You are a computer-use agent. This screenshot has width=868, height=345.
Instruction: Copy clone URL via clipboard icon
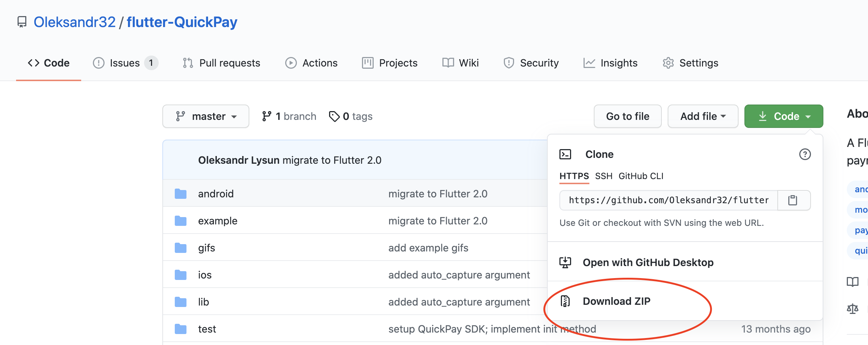coord(793,200)
